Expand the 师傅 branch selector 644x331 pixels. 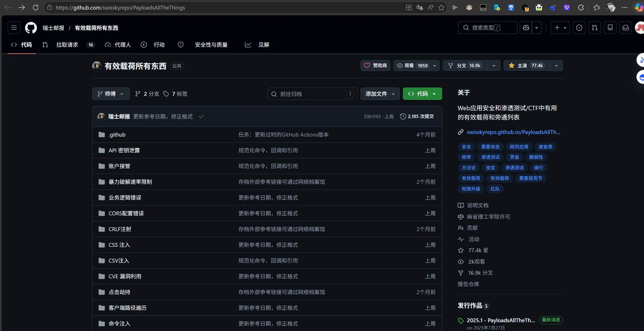[111, 94]
